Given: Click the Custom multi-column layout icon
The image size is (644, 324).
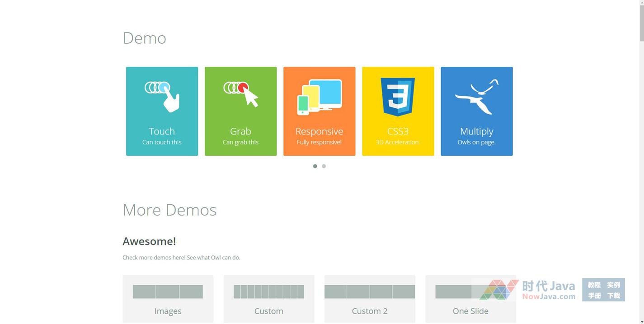Looking at the screenshot, I should tap(268, 292).
